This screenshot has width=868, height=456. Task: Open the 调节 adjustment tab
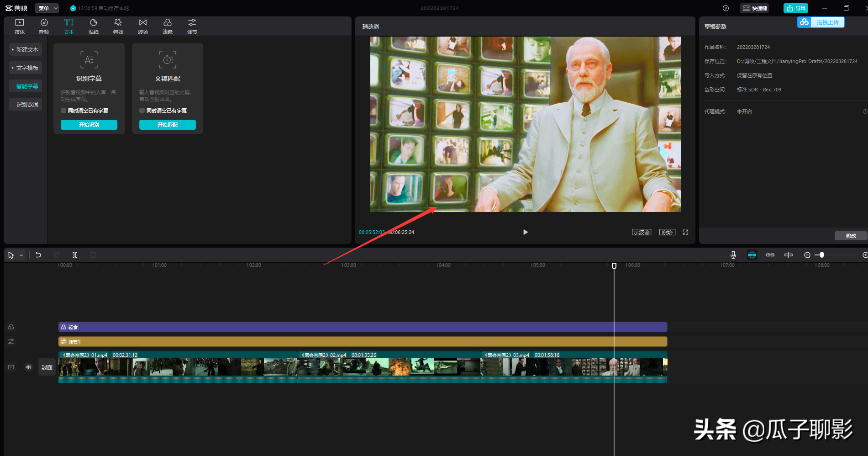192,27
